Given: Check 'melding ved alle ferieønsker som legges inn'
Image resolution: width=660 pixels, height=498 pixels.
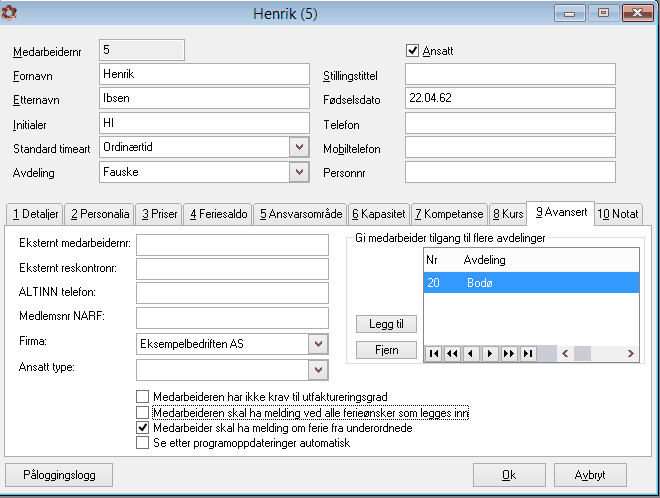Looking at the screenshot, I should [142, 412].
